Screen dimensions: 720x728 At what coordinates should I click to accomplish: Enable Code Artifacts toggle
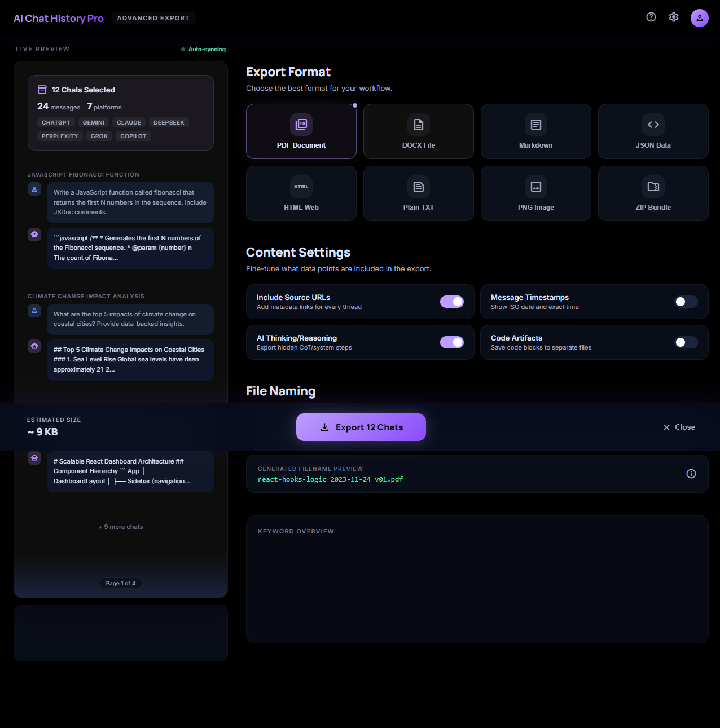pyautogui.click(x=686, y=342)
